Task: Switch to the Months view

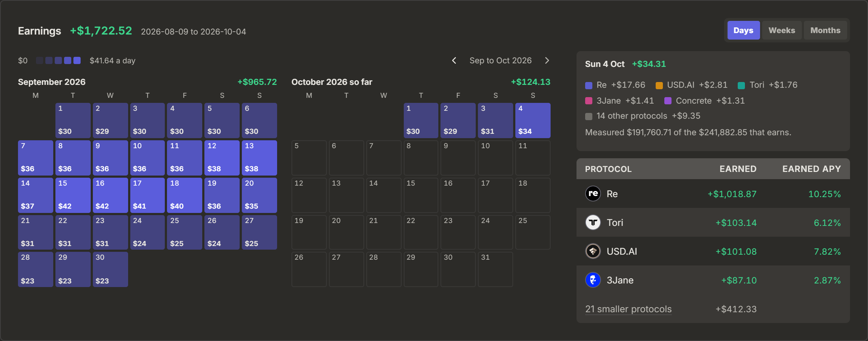Action: [x=825, y=30]
